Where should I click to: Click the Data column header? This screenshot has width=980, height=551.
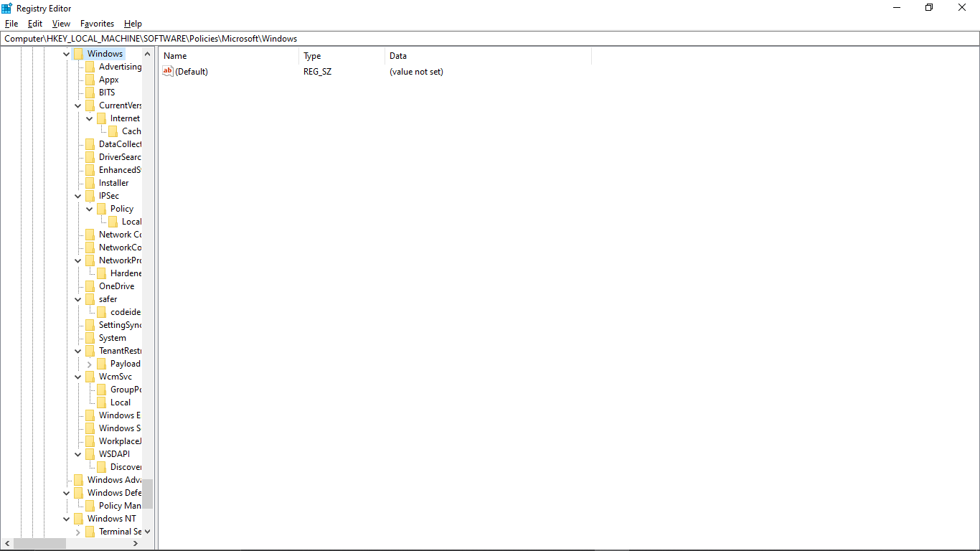click(x=488, y=55)
